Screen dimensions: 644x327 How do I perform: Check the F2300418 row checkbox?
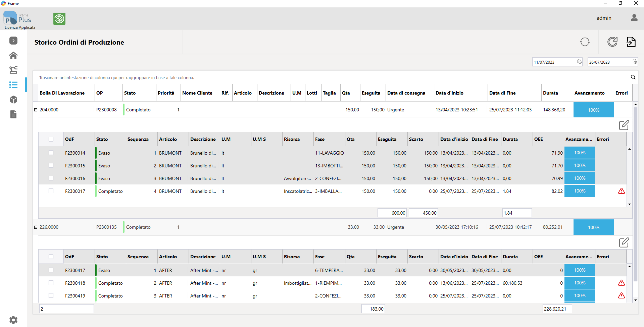51,283
